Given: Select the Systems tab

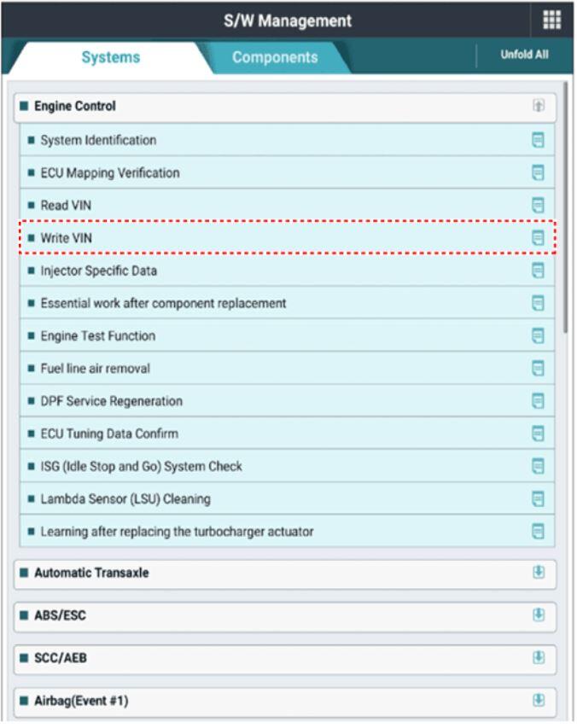Looking at the screenshot, I should [x=110, y=57].
